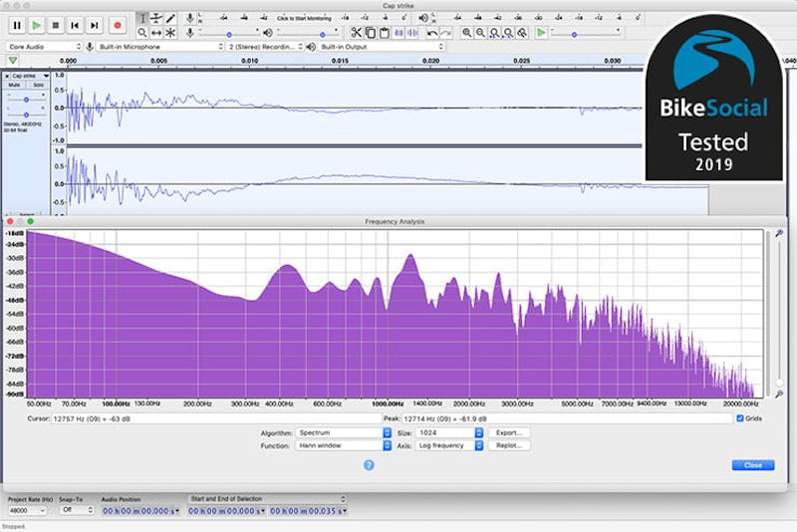Open help with the question mark icon

[369, 465]
